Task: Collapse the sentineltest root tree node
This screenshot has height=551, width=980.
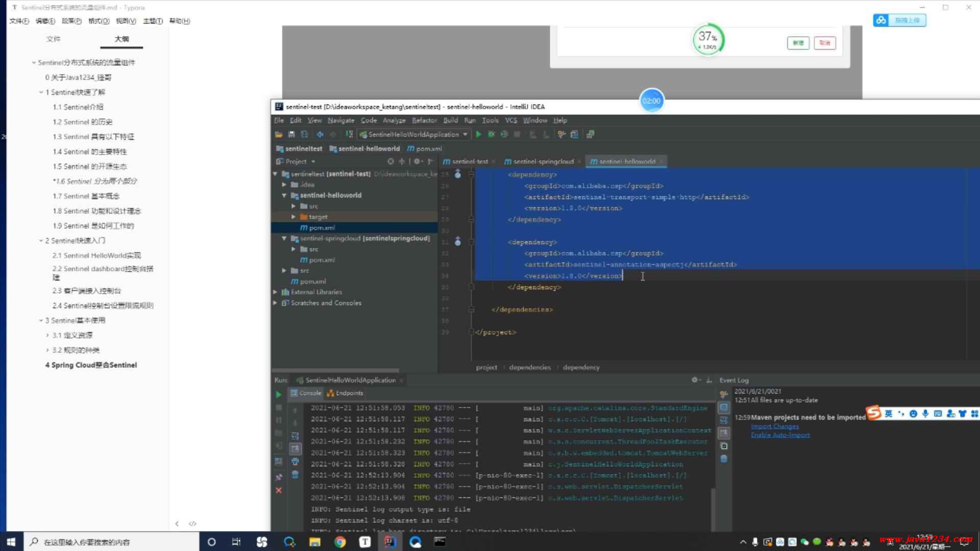Action: point(276,174)
